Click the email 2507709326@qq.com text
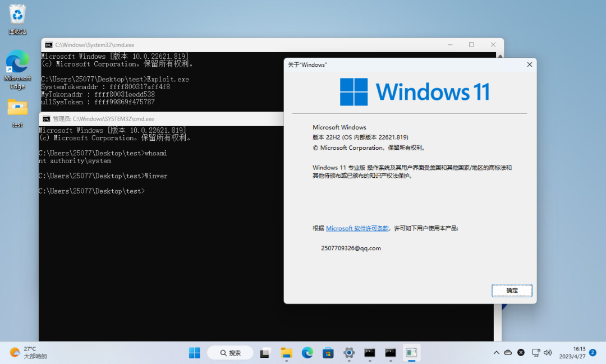The image size is (606, 364). click(x=351, y=248)
